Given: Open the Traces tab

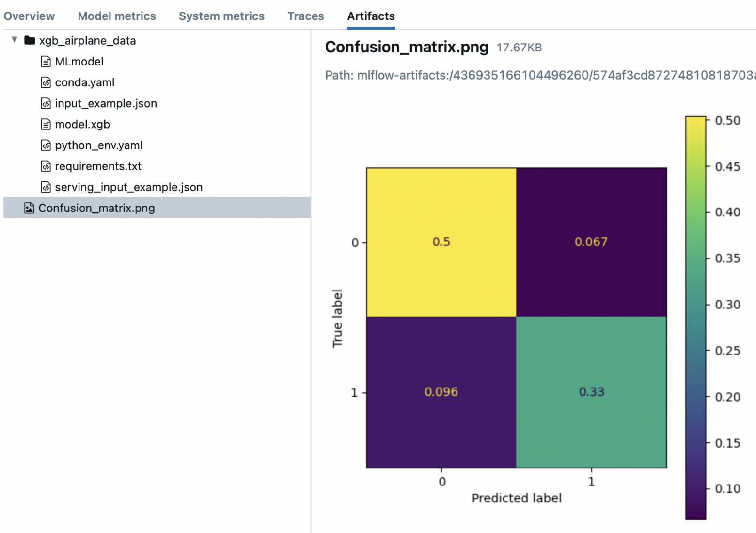Looking at the screenshot, I should click(x=305, y=16).
